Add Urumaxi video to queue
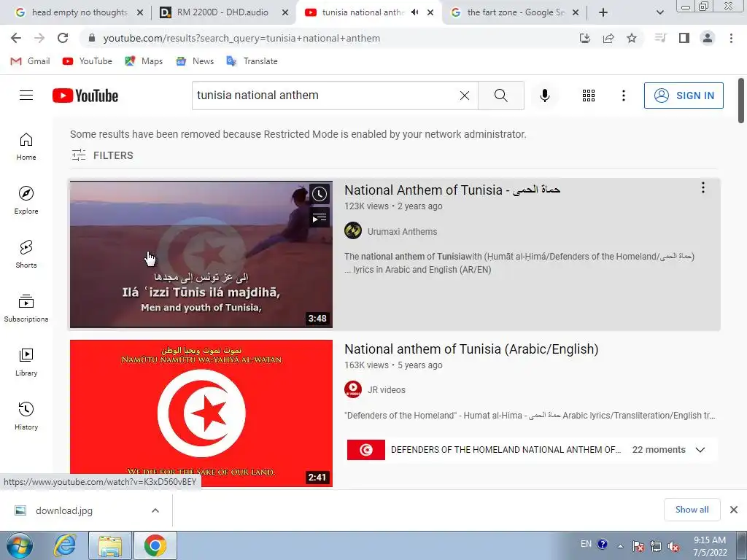Image resolution: width=747 pixels, height=560 pixels. (320, 217)
